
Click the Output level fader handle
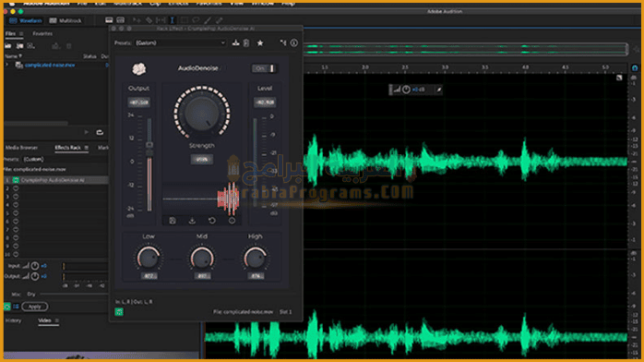[x=149, y=145]
